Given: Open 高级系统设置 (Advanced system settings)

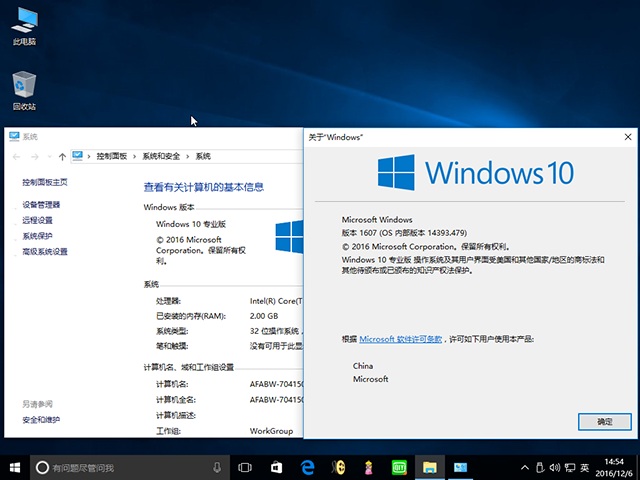Looking at the screenshot, I should [45, 252].
